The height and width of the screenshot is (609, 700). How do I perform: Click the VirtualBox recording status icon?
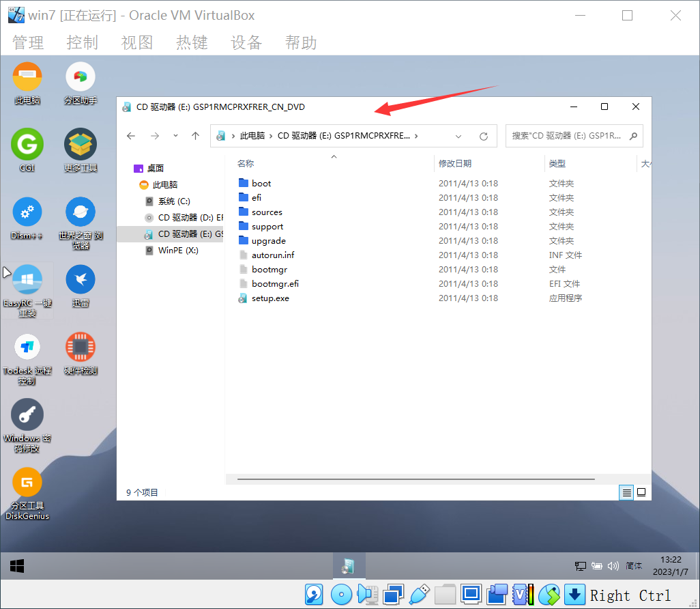click(x=497, y=595)
